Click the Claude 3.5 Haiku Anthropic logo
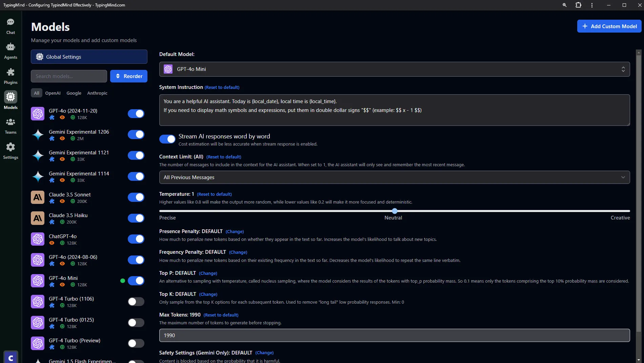 click(x=38, y=218)
